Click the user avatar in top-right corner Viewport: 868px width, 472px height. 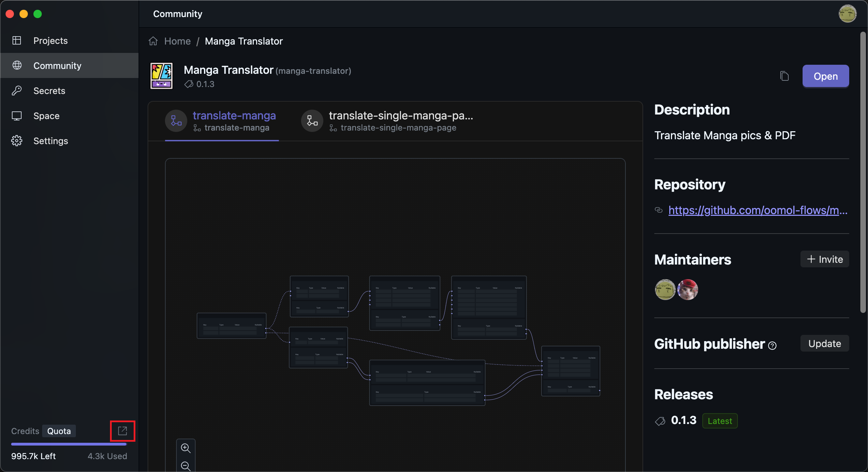pos(847,14)
